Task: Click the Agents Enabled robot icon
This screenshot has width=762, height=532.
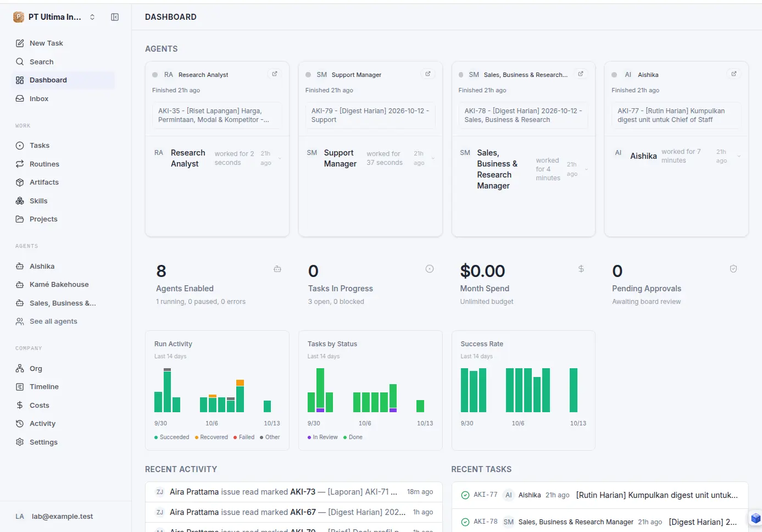Action: click(x=277, y=269)
